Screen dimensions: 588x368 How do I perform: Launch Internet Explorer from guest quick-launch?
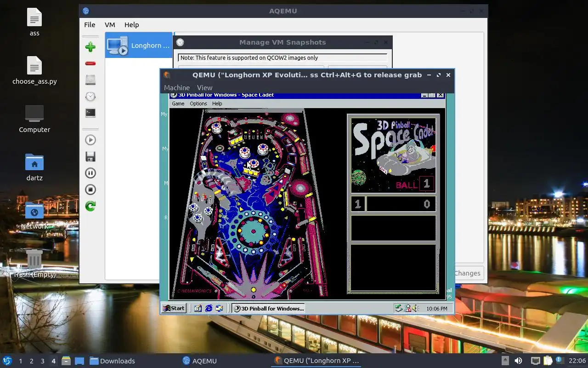[x=209, y=308]
